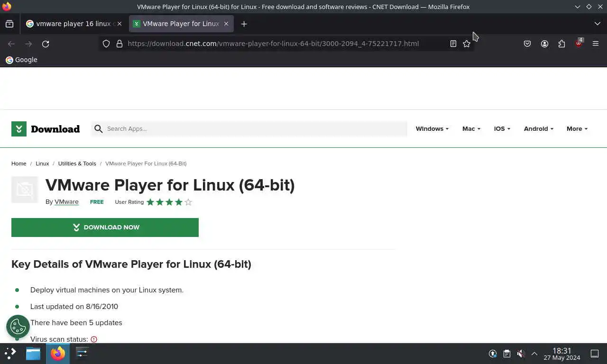This screenshot has height=364, width=607.
Task: Open Firefox application menu
Action: pos(596,44)
